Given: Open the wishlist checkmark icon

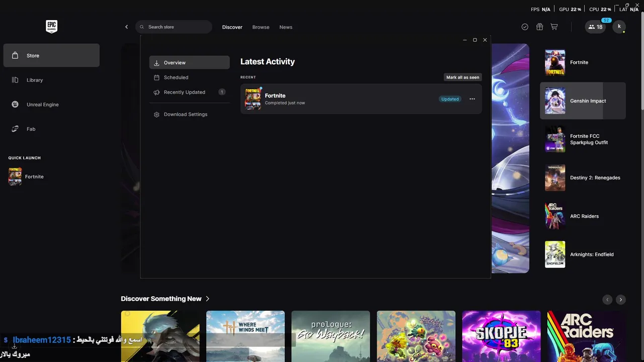Looking at the screenshot, I should pyautogui.click(x=525, y=27).
